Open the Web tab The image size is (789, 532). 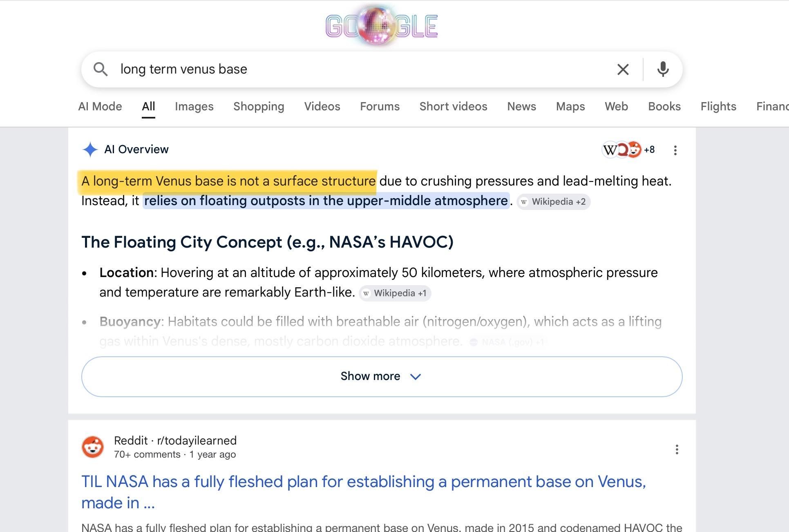click(616, 106)
